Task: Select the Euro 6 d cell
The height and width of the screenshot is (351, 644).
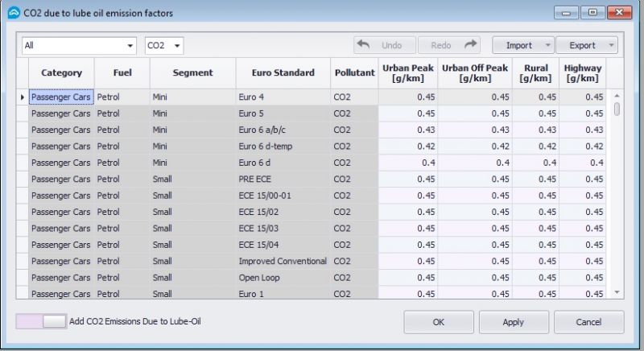Action: coord(283,163)
